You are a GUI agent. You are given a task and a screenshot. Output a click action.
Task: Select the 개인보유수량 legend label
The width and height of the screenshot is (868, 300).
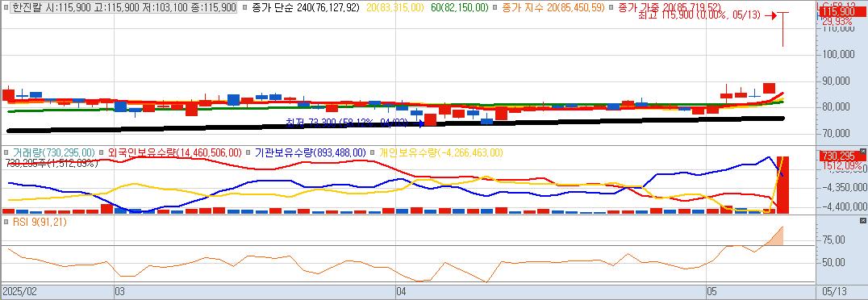point(440,152)
